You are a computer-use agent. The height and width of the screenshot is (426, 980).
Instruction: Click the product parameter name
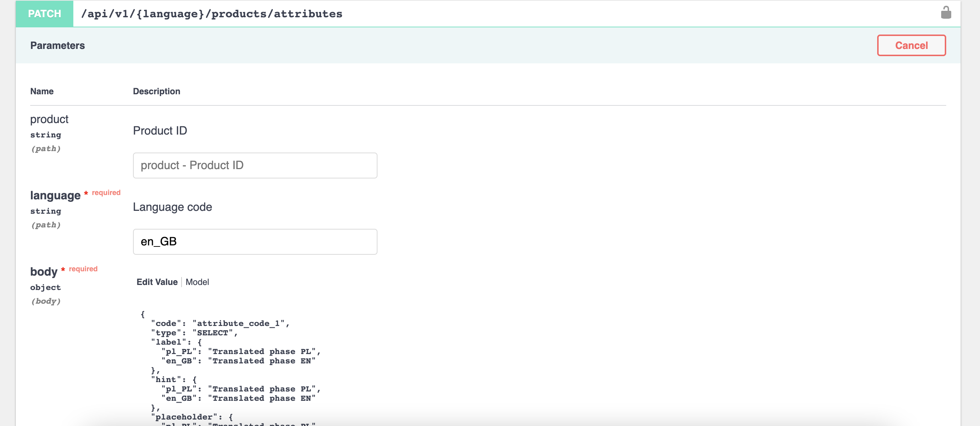[x=50, y=119]
